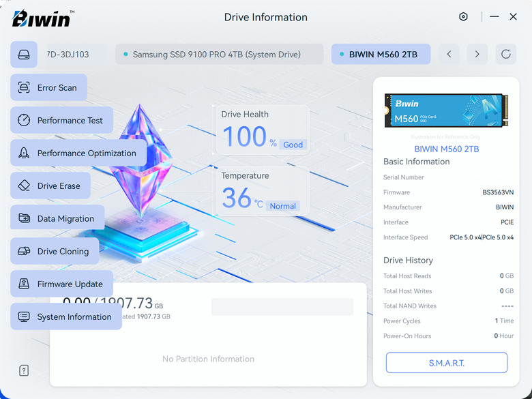The width and height of the screenshot is (532, 399).
Task: Click the 36 temperature value
Action: pyautogui.click(x=237, y=198)
